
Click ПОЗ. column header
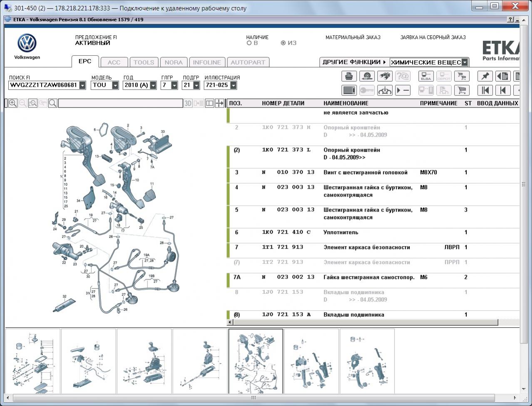pyautogui.click(x=236, y=103)
